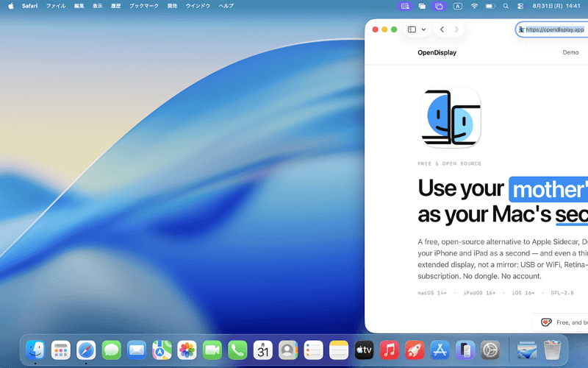Open Photos app in Dock
The image size is (588, 368).
click(187, 350)
